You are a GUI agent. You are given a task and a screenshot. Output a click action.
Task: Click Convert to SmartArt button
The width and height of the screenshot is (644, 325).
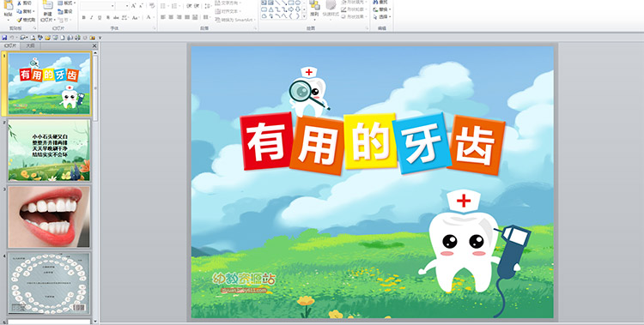[x=235, y=20]
